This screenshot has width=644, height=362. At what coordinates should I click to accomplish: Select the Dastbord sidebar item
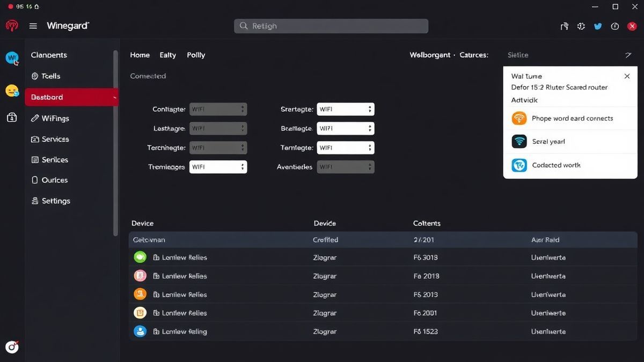71,97
